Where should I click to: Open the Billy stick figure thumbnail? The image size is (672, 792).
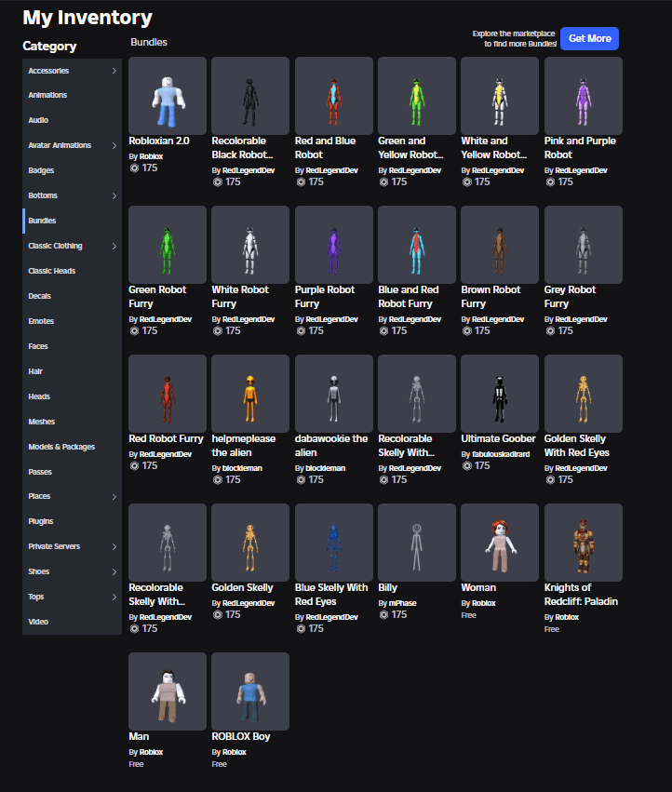[x=417, y=543]
